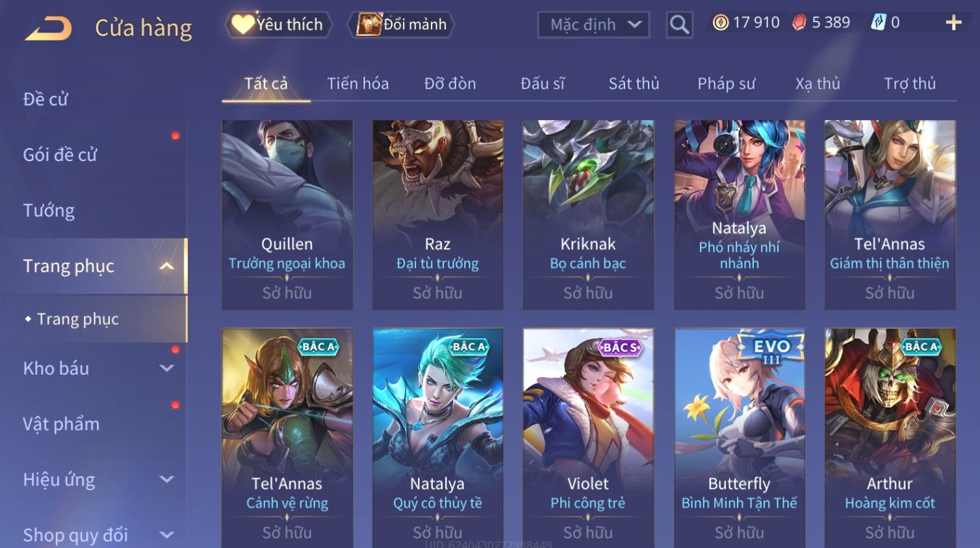
Task: Open the Mặc định sort dropdown
Action: (x=593, y=25)
